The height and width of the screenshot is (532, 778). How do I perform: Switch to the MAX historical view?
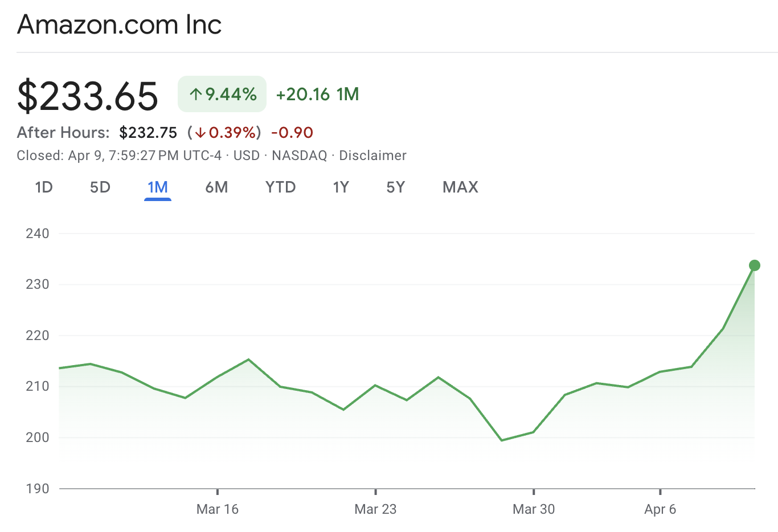pyautogui.click(x=460, y=187)
